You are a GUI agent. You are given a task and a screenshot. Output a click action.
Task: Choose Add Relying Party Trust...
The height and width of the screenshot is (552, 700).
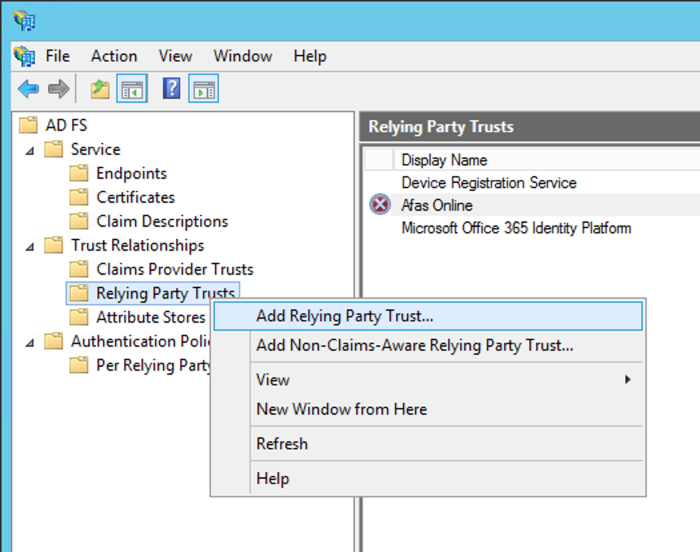[x=428, y=316]
